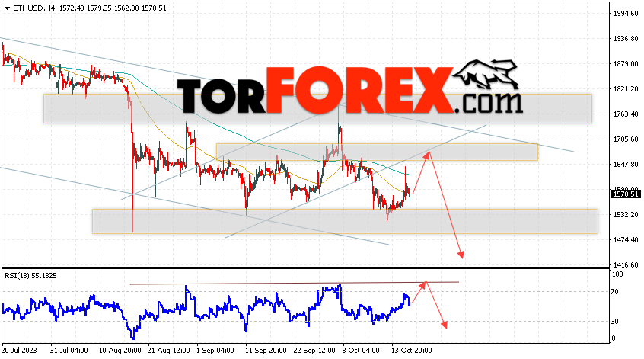This screenshot has height=359, width=644.
Task: Click the 10 Aug 20:00 date label
Action: point(120,351)
